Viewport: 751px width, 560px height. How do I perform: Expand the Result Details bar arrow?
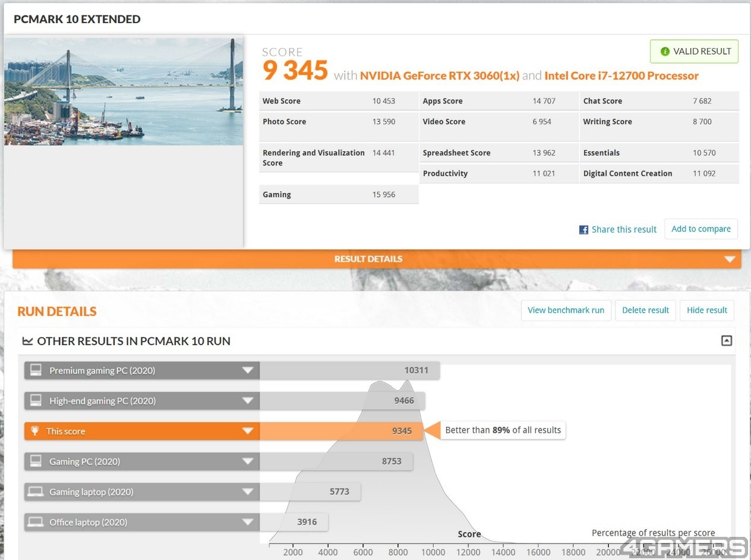(730, 260)
